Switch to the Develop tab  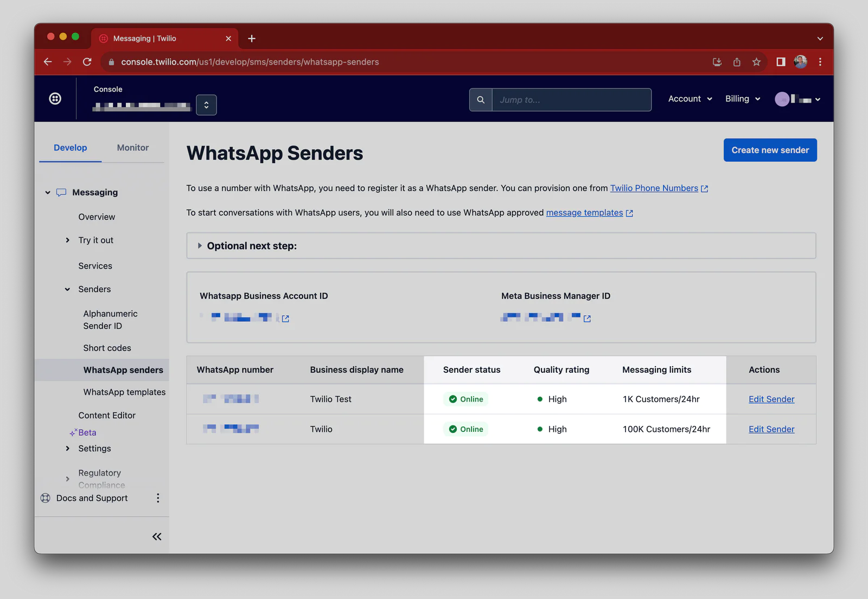[71, 148]
